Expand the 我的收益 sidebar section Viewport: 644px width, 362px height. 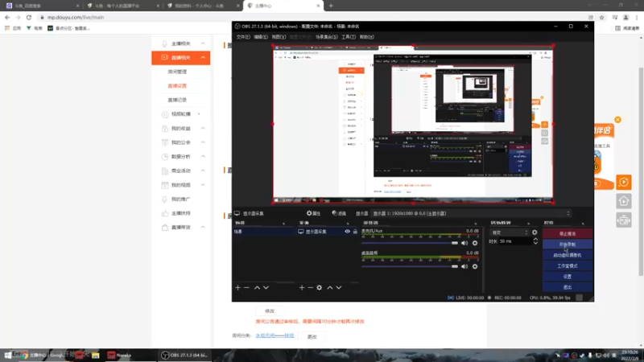pos(180,129)
